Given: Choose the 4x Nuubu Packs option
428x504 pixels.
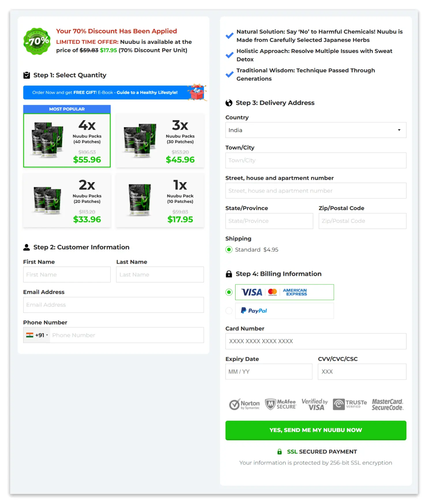Looking at the screenshot, I should 67,140.
